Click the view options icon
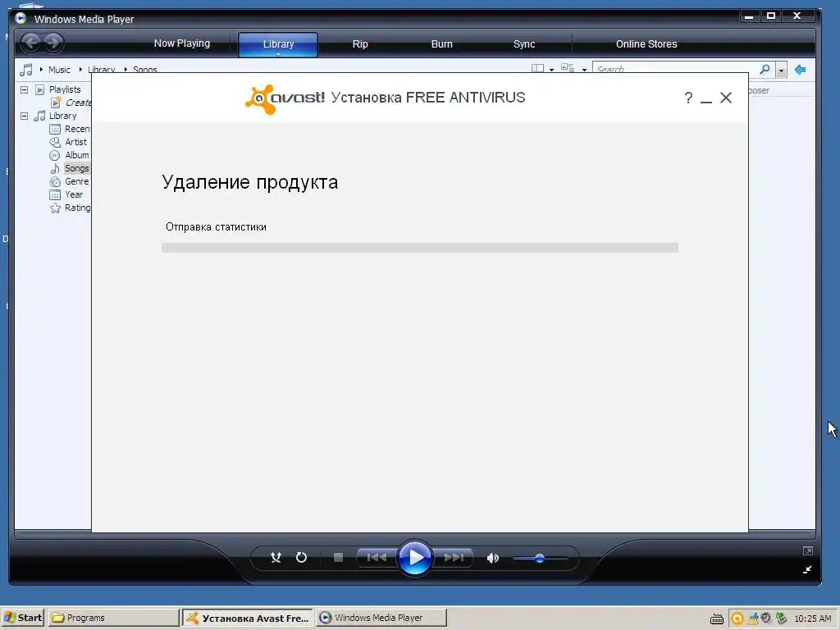 [x=568, y=68]
